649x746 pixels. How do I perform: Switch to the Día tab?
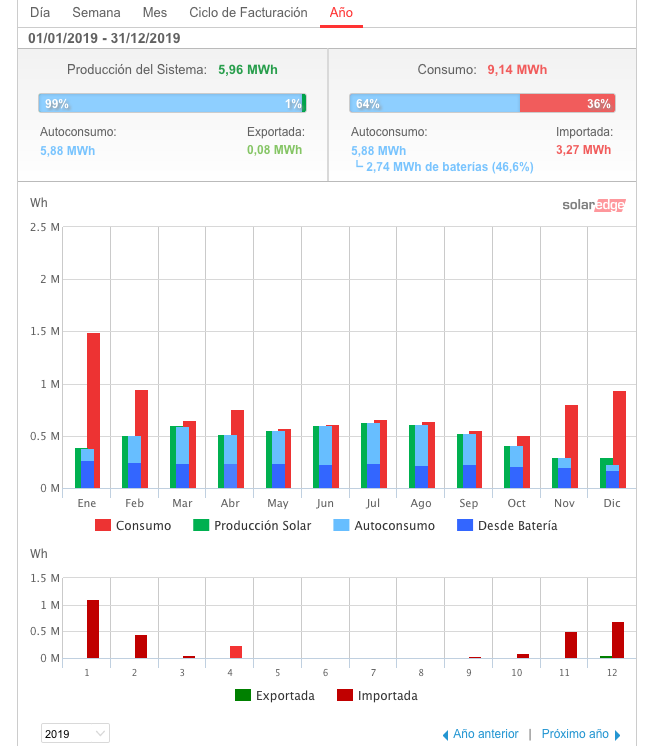point(40,12)
